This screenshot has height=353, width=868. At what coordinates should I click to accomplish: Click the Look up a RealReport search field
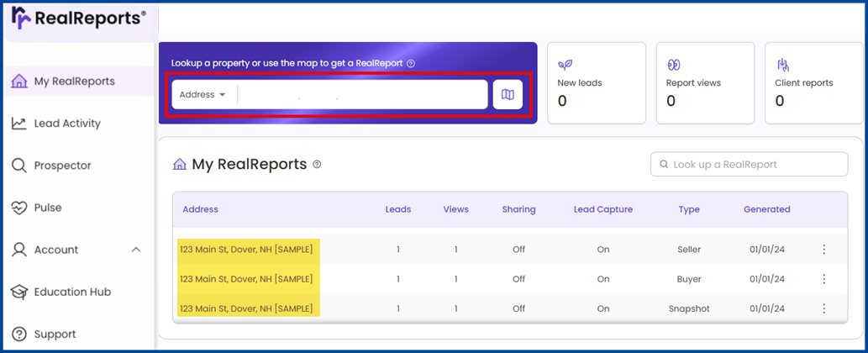(756, 165)
